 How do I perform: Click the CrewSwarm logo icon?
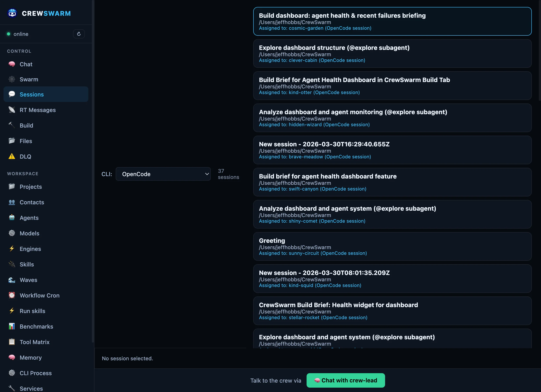pyautogui.click(x=12, y=13)
